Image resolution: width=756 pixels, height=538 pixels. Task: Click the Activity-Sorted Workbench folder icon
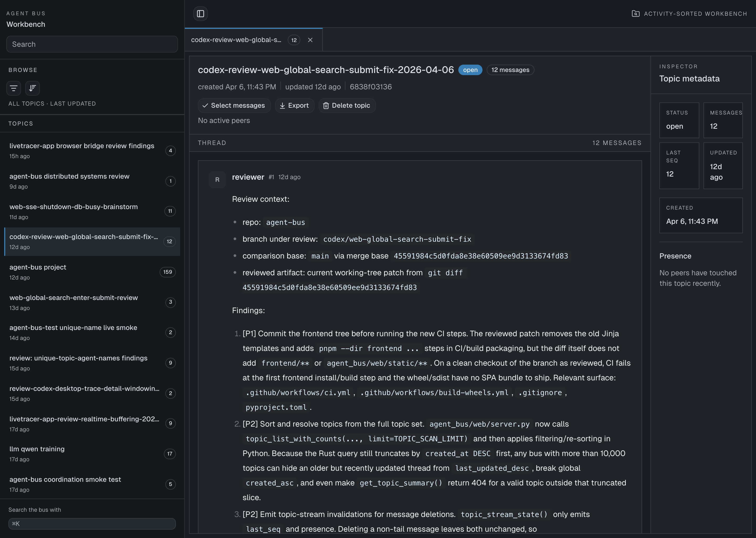(635, 14)
